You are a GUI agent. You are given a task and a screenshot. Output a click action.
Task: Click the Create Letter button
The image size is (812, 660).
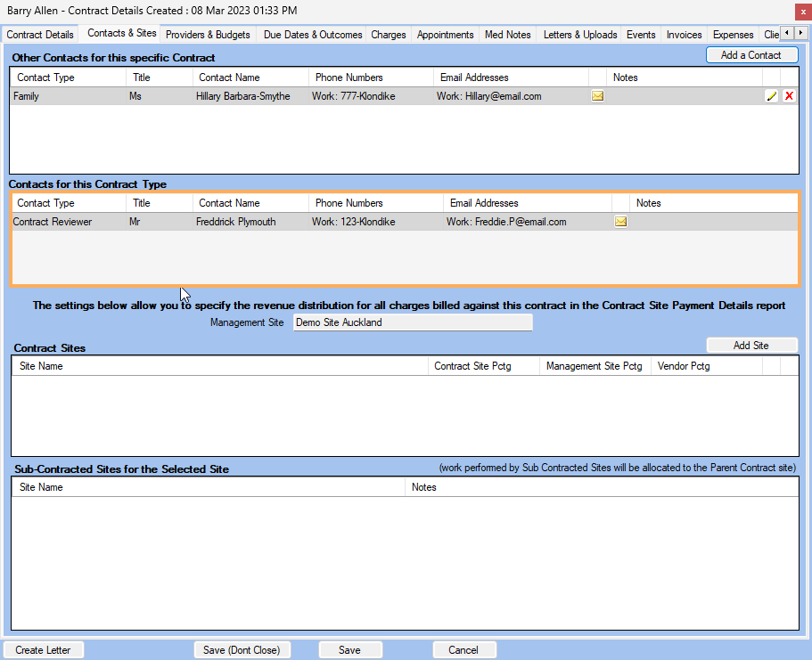[43, 650]
